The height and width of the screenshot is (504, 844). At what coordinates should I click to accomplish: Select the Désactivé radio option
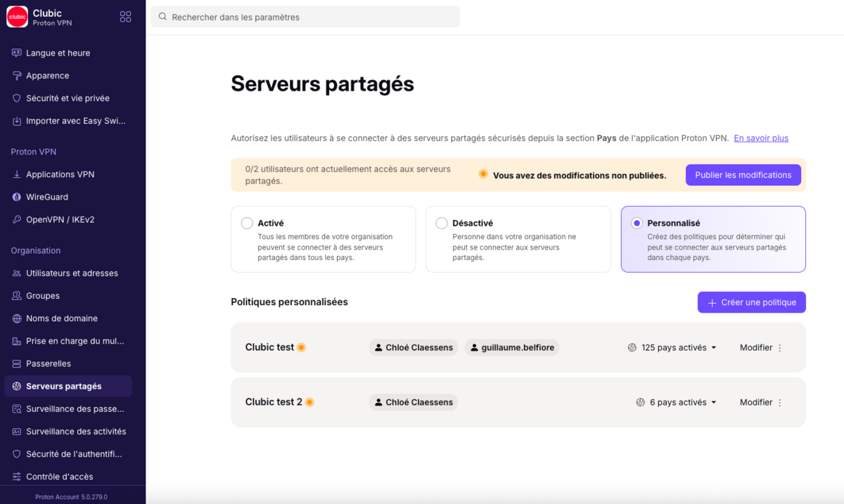click(442, 223)
